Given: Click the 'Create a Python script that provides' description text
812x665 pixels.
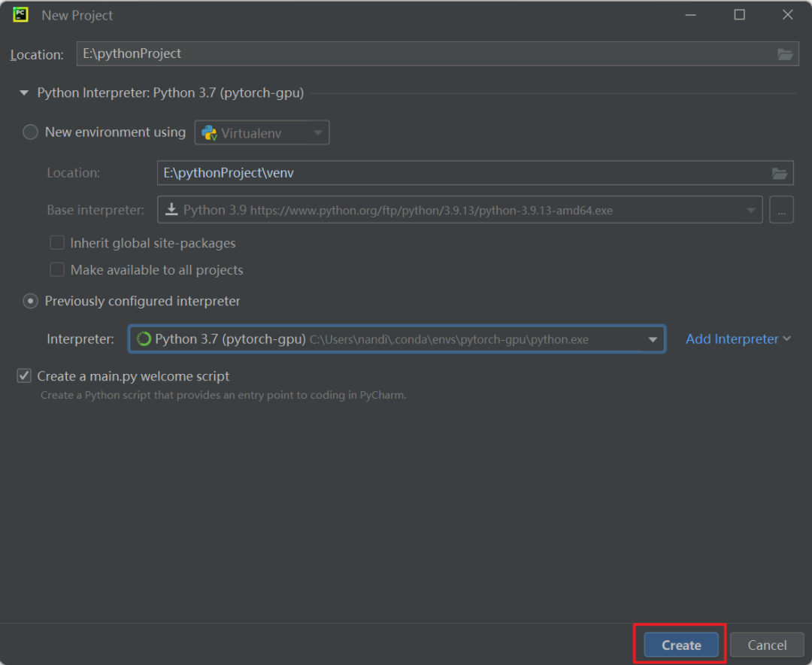Looking at the screenshot, I should click(x=223, y=395).
